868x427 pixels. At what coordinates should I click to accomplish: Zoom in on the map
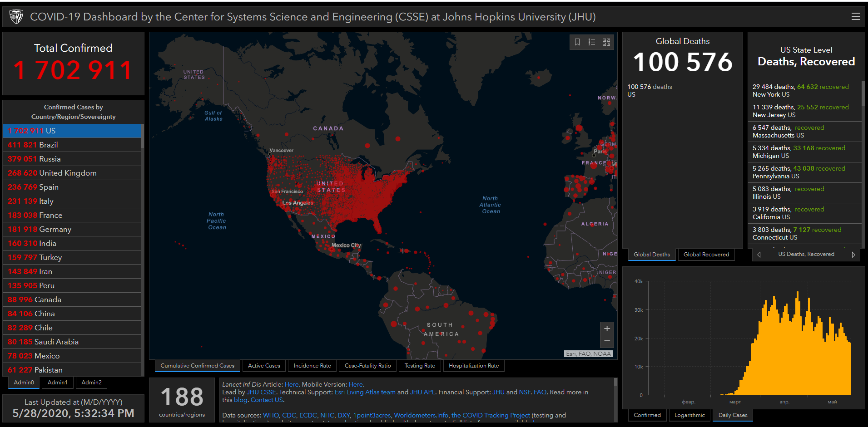coord(607,329)
